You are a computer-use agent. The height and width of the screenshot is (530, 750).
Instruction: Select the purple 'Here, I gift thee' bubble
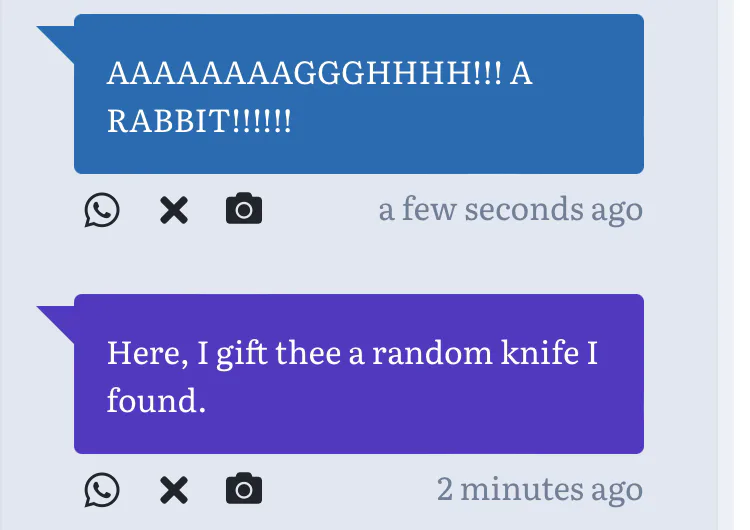click(359, 374)
